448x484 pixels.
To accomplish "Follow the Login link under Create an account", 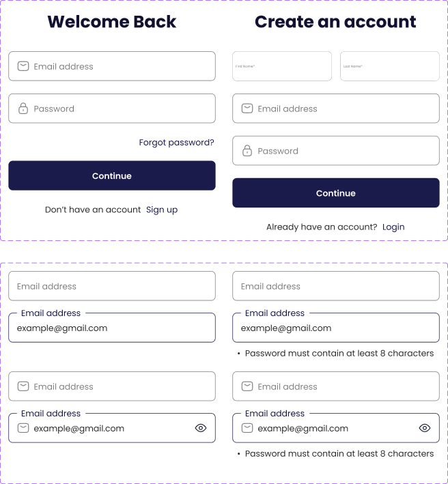I will click(x=393, y=227).
